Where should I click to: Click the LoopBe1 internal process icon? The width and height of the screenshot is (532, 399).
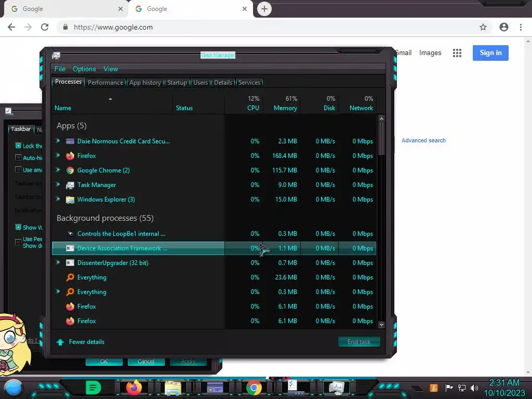tap(70, 233)
